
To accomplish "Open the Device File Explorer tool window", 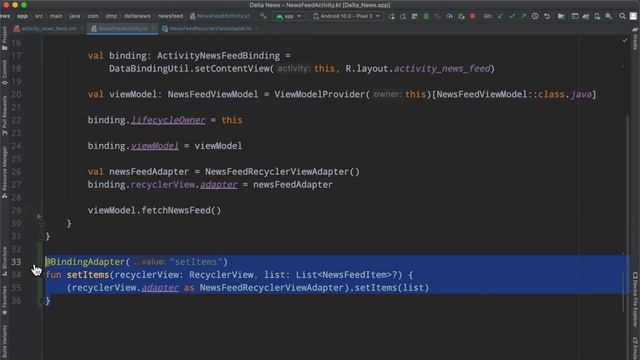I will pyautogui.click(x=635, y=299).
